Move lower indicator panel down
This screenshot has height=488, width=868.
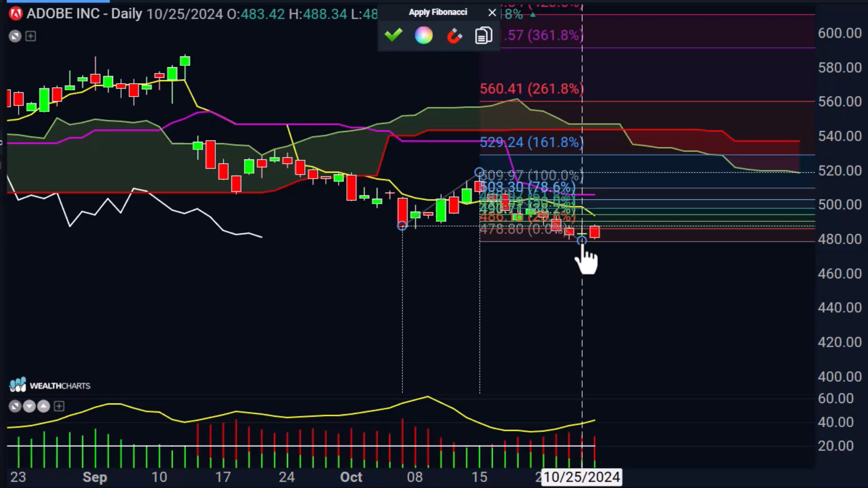click(x=29, y=406)
